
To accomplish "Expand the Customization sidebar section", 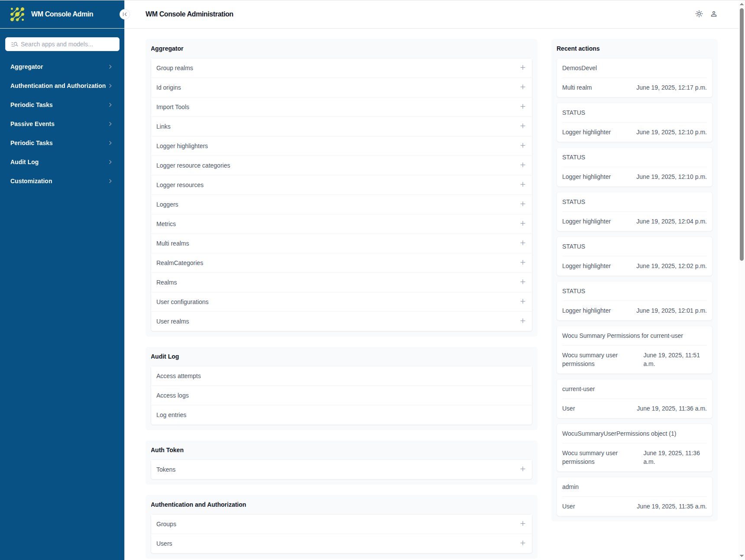I will 62,181.
